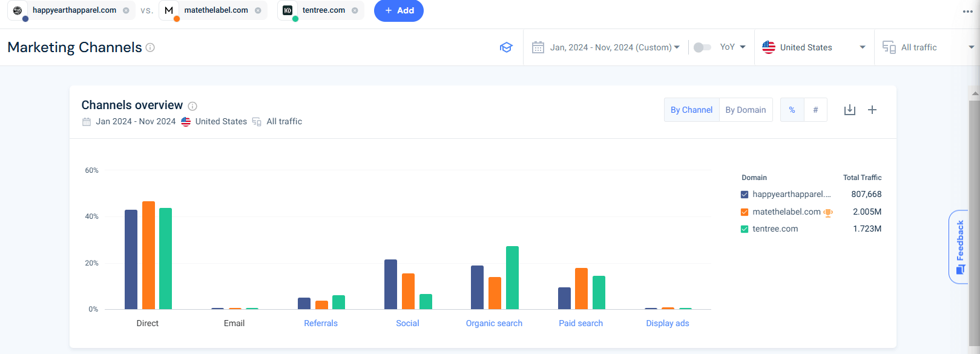This screenshot has width=980, height=354.
Task: Click the blue Social bar
Action: 390,284
